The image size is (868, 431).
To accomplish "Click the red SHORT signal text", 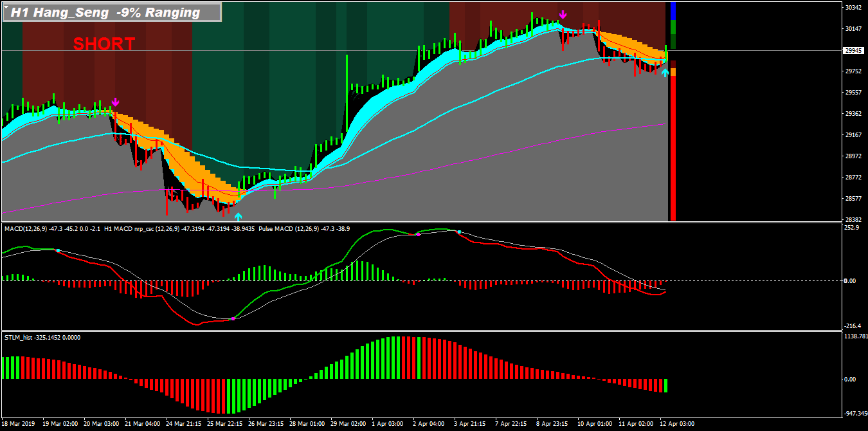I will pos(104,44).
